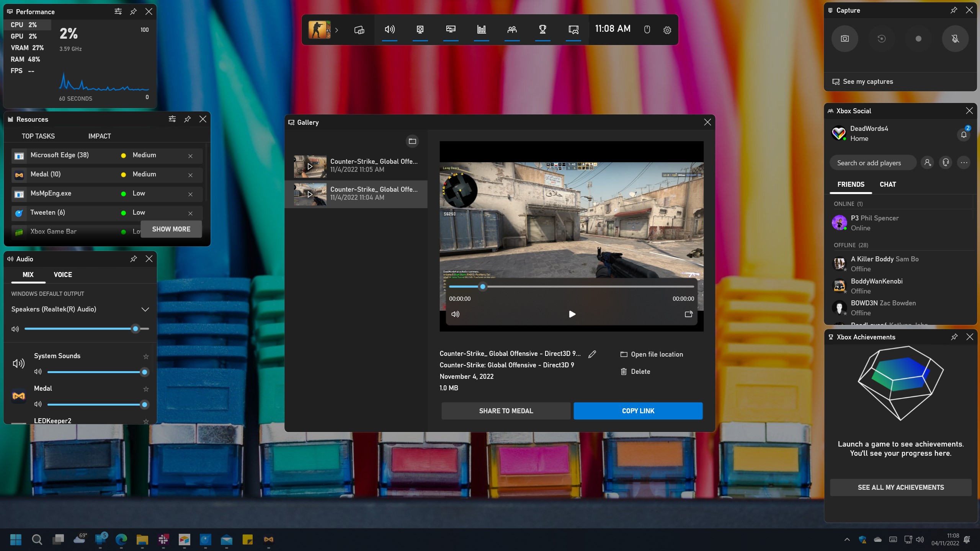980x551 pixels.
Task: Open Xbox Social notifications bell
Action: (964, 134)
